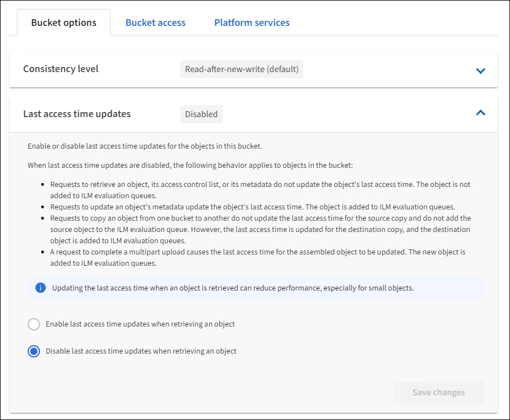510x420 pixels.
Task: Open the Platform services tab
Action: coord(252,23)
